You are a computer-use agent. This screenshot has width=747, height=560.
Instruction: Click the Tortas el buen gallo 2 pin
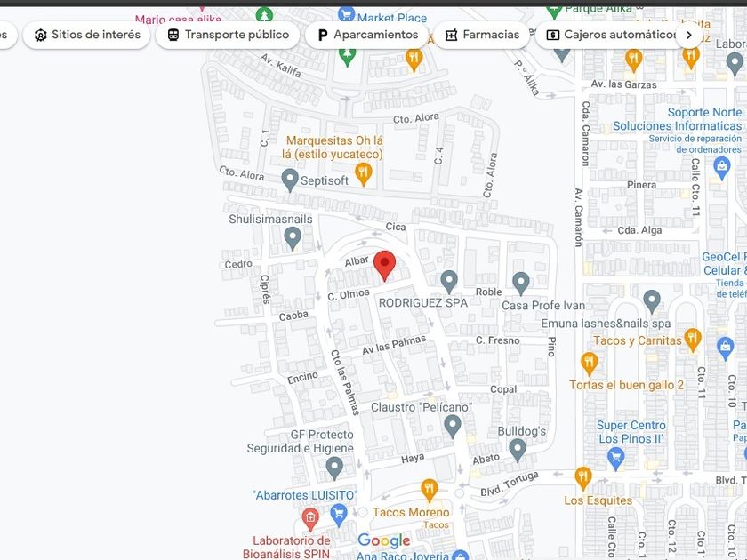pos(590,364)
